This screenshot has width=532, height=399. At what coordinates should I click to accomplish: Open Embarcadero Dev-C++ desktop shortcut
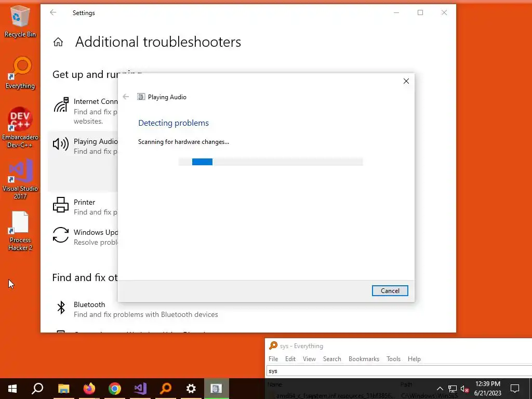tap(20, 128)
